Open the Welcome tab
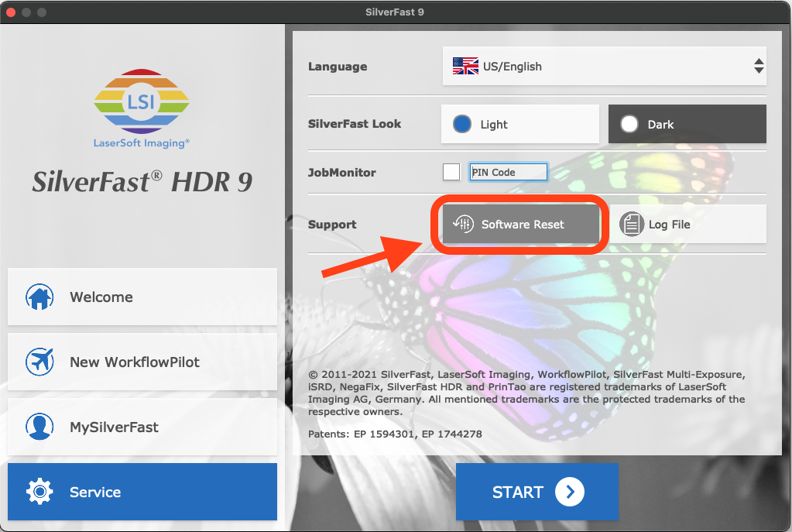This screenshot has height=532, width=792. coord(142,297)
